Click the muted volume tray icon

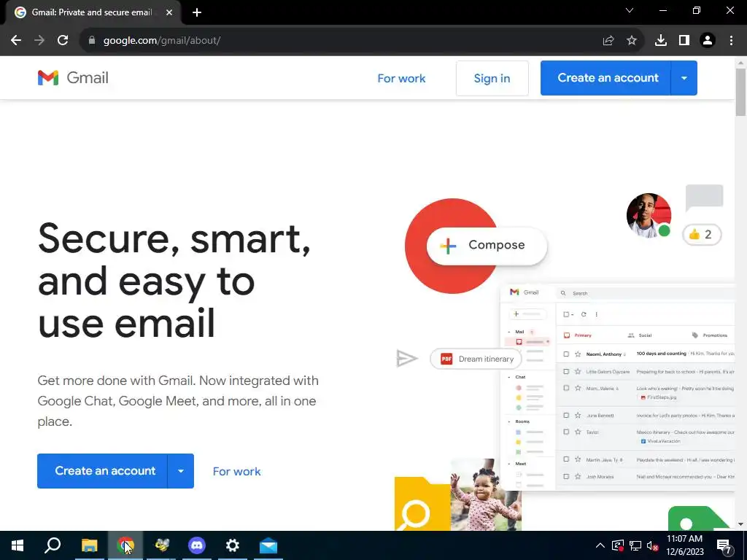coord(653,545)
